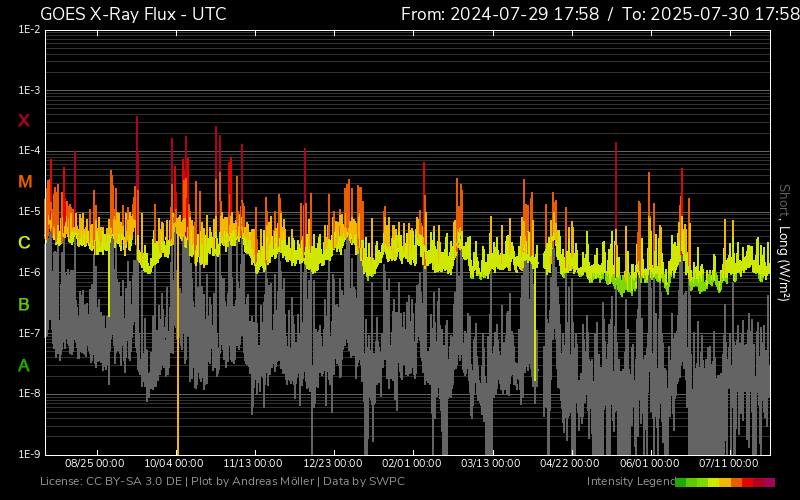Click the 'License: CC BY-SA 3.0 DE' text

pos(111,481)
